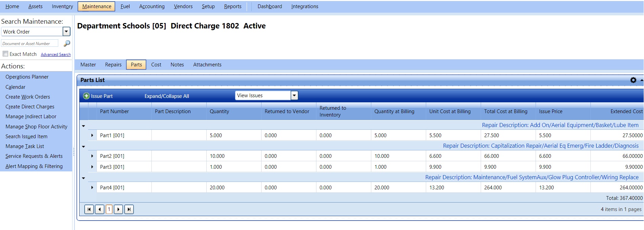
Task: Collapse the Capitalization Repair group
Action: click(x=83, y=146)
